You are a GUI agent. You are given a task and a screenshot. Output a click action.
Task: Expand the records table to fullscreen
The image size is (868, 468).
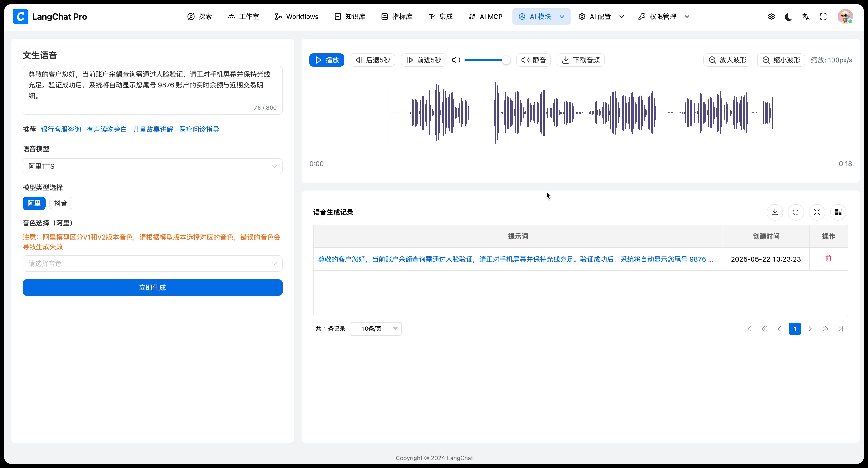[817, 212]
